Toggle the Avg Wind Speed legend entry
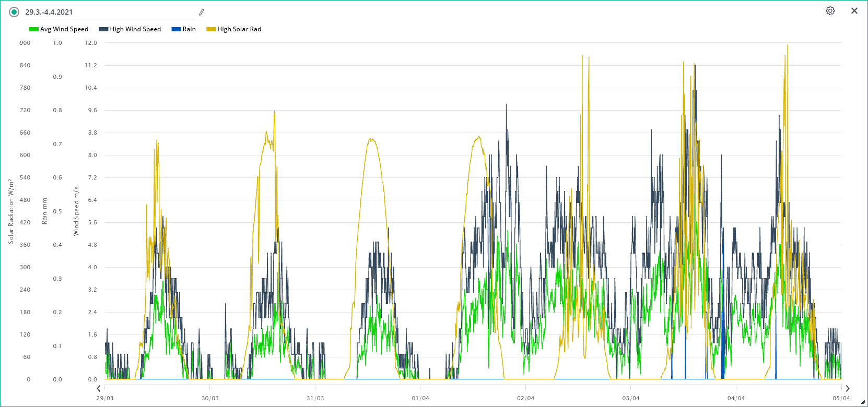The width and height of the screenshot is (868, 407). click(64, 29)
